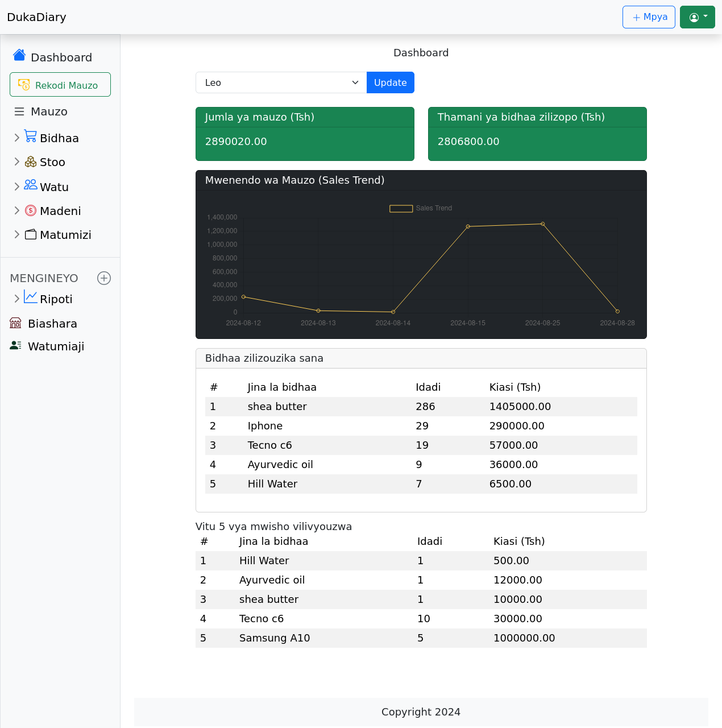Screen dimensions: 722x728
Task: Click the Hill Water amount 6500.00
Action: pos(511,484)
